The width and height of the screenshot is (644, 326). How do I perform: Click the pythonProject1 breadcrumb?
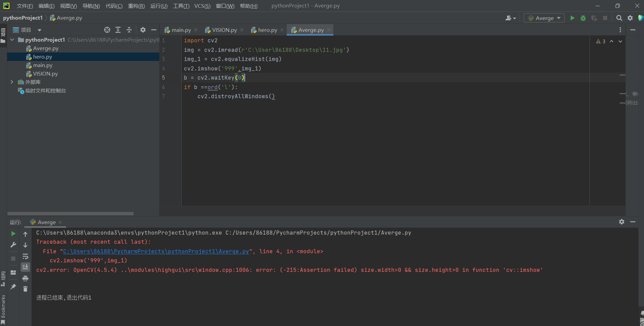tap(23, 18)
